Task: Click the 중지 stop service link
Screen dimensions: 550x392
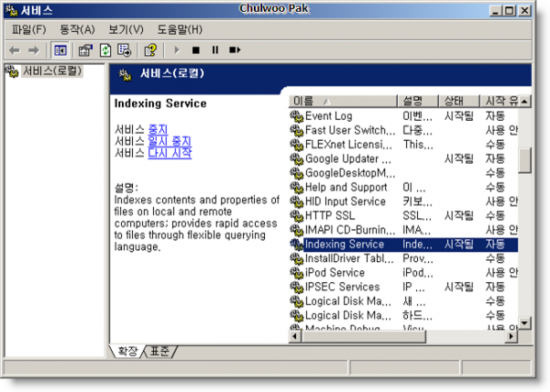Action: (158, 130)
